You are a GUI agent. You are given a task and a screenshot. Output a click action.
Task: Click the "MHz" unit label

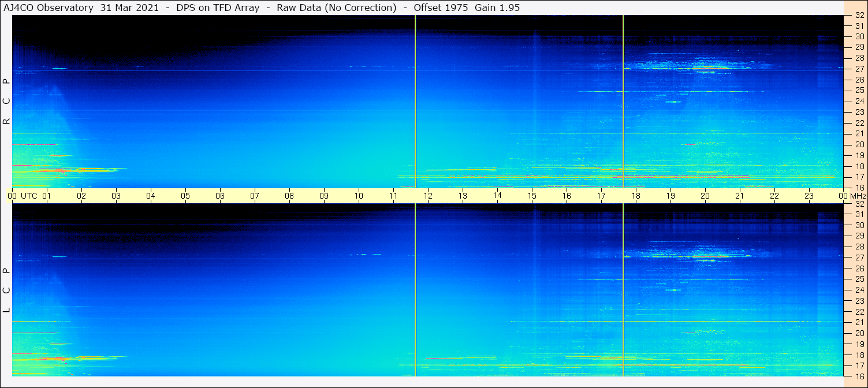click(858, 196)
